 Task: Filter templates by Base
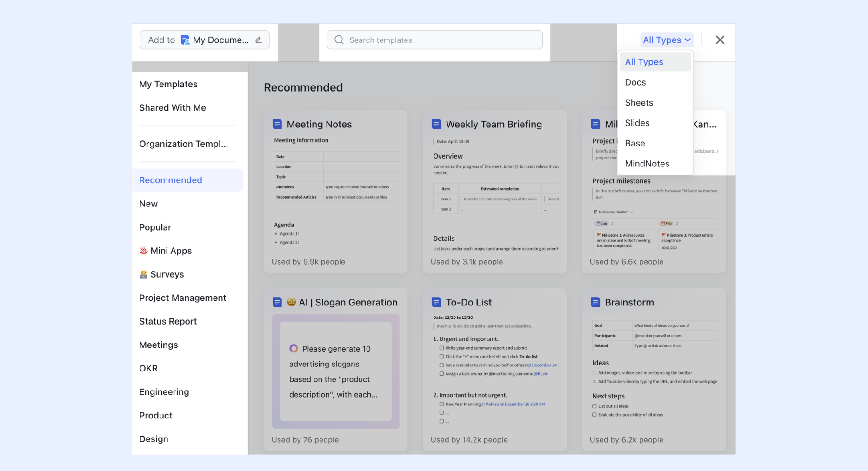tap(655, 143)
